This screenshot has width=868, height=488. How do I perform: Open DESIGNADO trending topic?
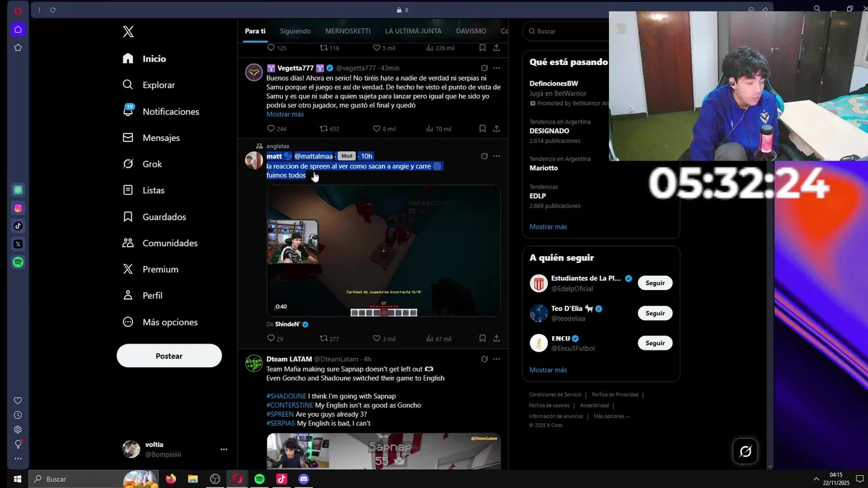tap(549, 131)
